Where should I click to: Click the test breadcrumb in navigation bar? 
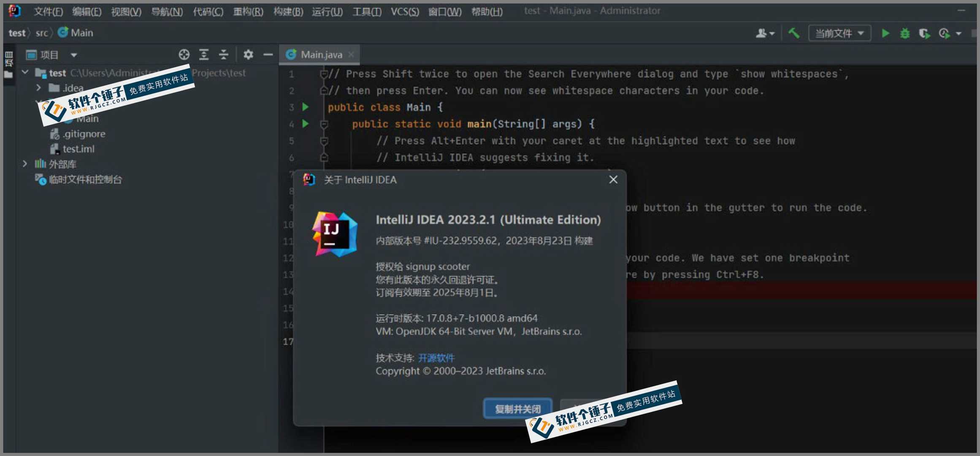17,33
